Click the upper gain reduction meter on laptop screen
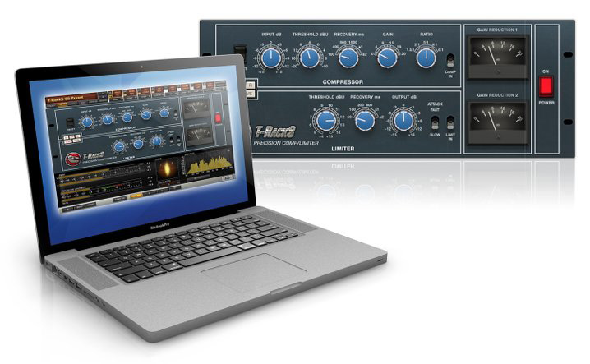Screen dimensions: 590x364 pos(196,108)
